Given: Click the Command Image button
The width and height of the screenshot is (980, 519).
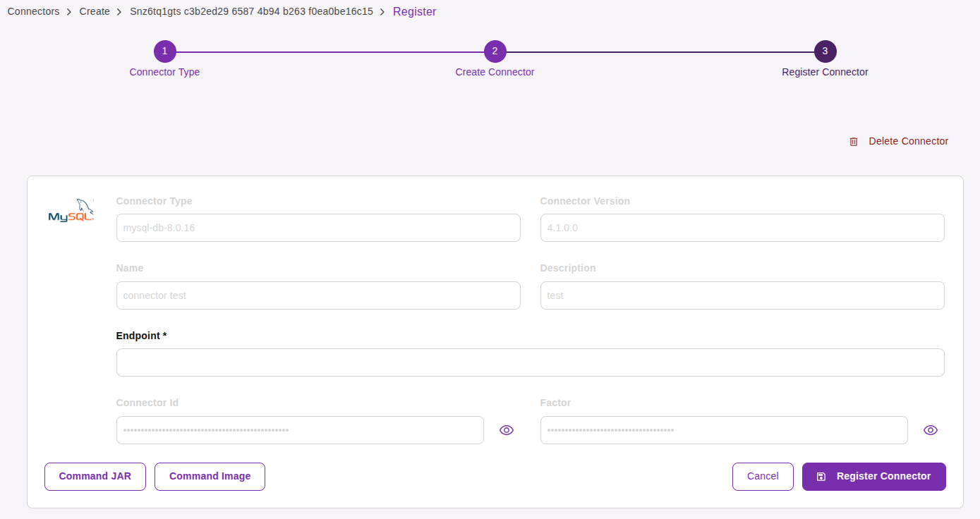Looking at the screenshot, I should (x=210, y=476).
